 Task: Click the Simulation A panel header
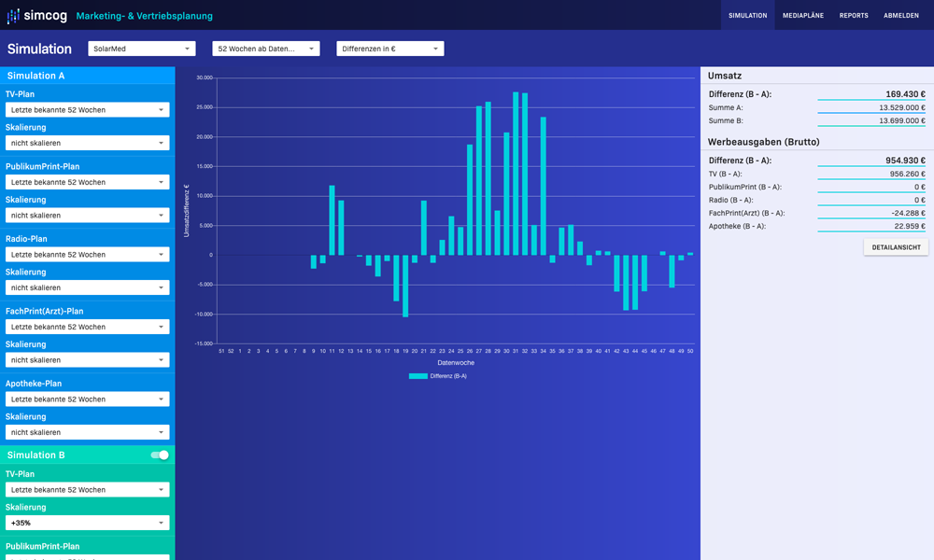[88, 76]
